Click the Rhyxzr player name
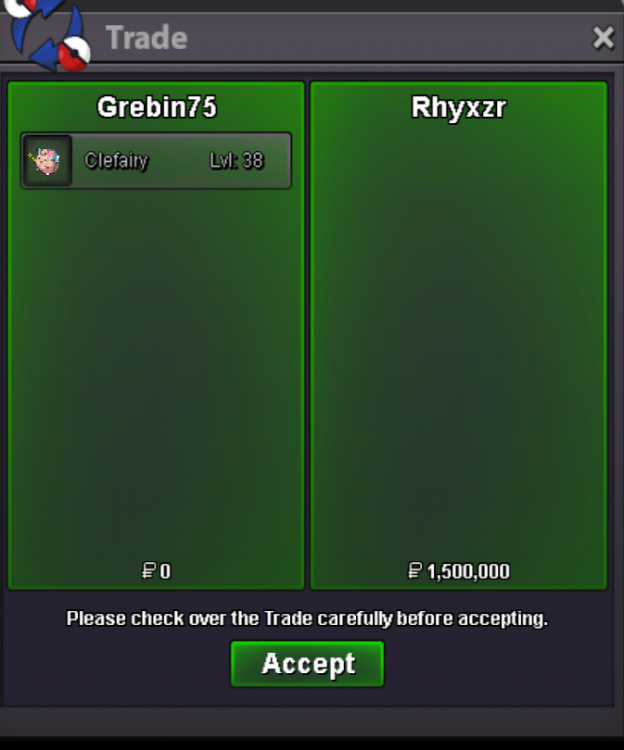 (x=459, y=108)
